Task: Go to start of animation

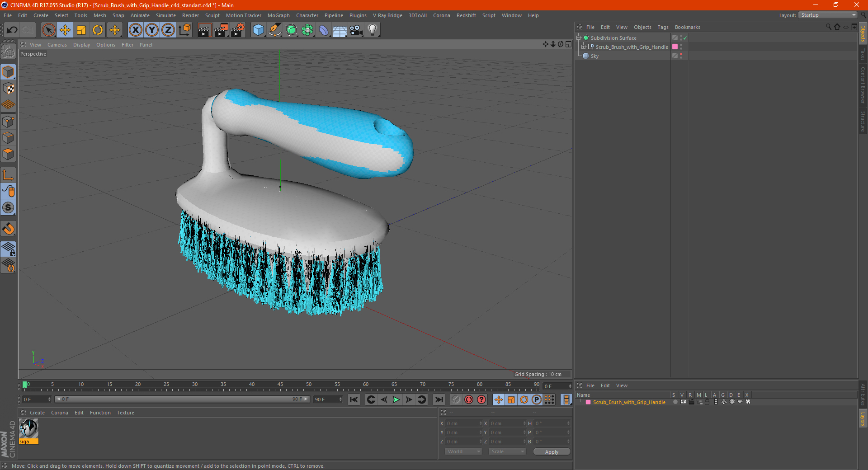Action: (354, 399)
